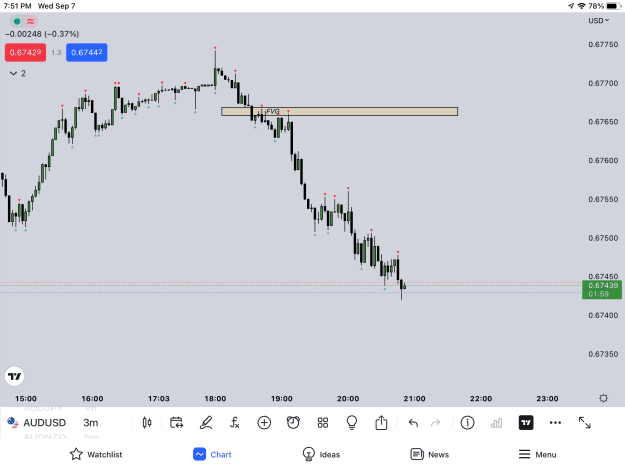Open the indicators fx menu
The width and height of the screenshot is (625, 469).
coord(234,422)
